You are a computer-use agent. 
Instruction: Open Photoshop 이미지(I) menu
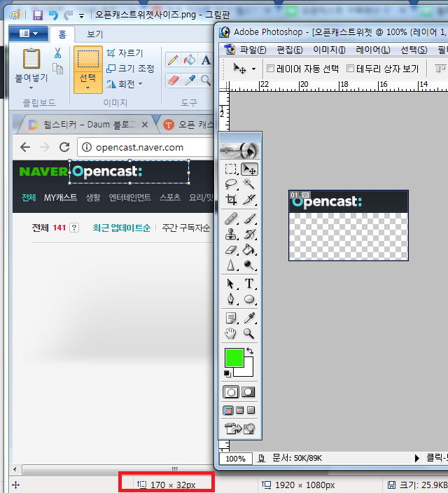(329, 50)
